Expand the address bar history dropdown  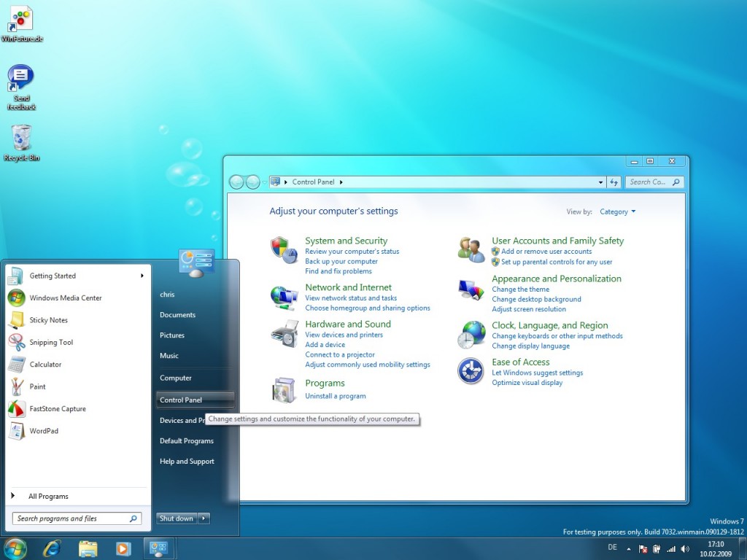[601, 182]
